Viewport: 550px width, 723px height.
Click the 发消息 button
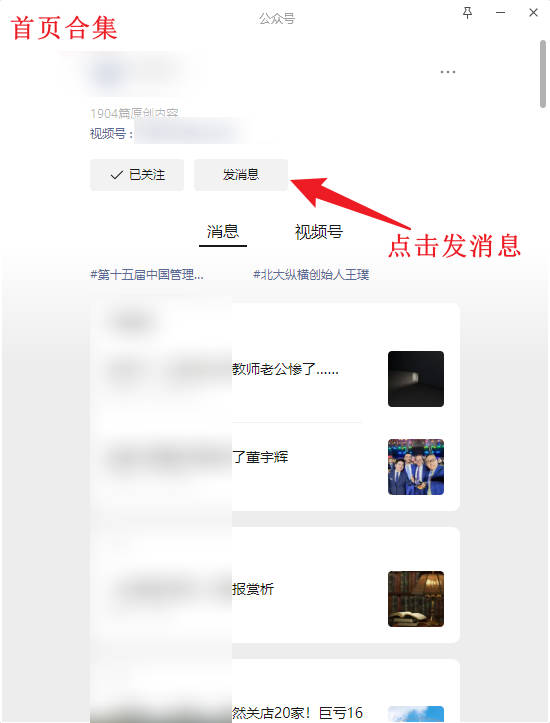click(x=241, y=175)
